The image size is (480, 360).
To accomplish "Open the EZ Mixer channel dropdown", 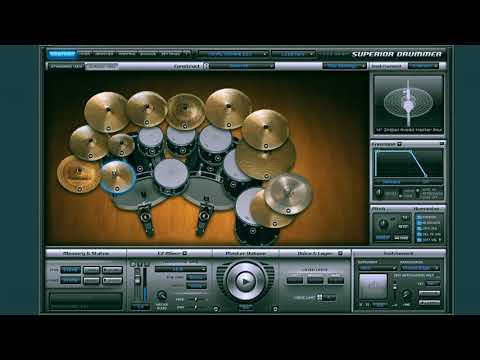I will (x=181, y=269).
